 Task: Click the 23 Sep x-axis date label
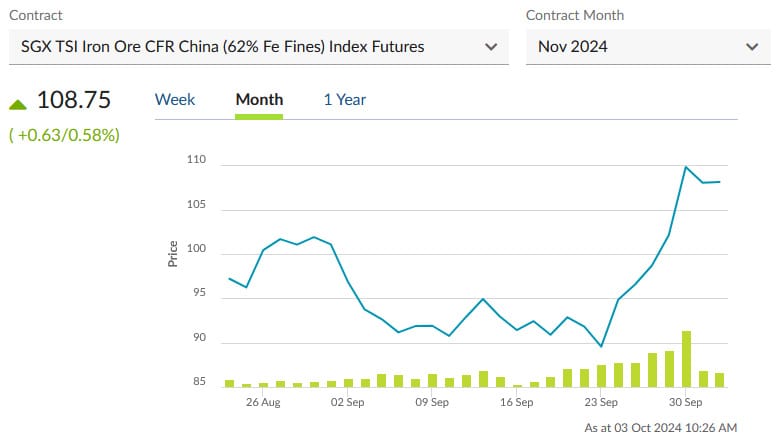601,402
